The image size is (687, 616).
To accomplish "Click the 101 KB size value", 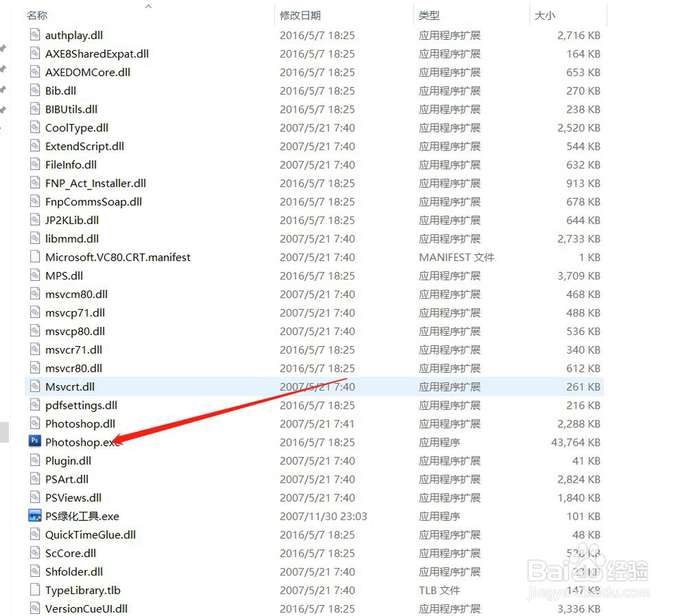I will (x=583, y=516).
